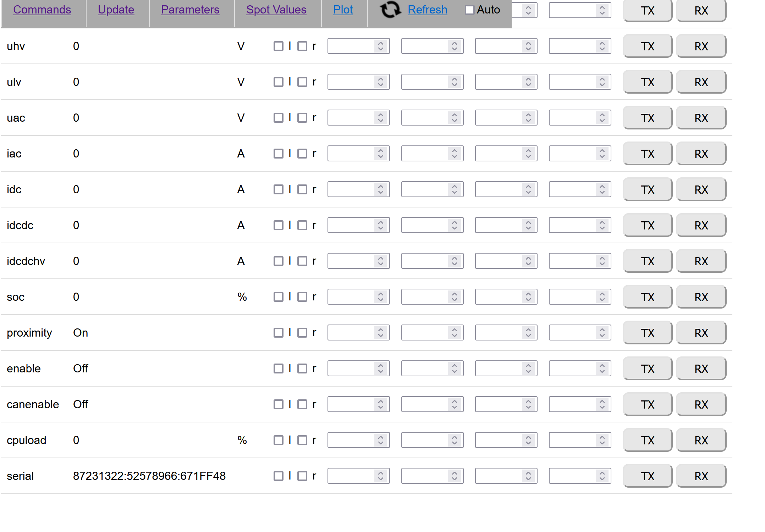Viewport: 765px width, 532px height.
Task: Tick the 'l' checkbox for uhv
Action: tap(279, 46)
